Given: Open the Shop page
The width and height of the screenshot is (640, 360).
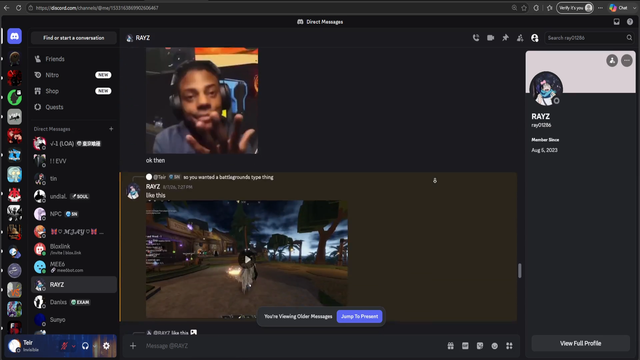Looking at the screenshot, I should 74,91.
